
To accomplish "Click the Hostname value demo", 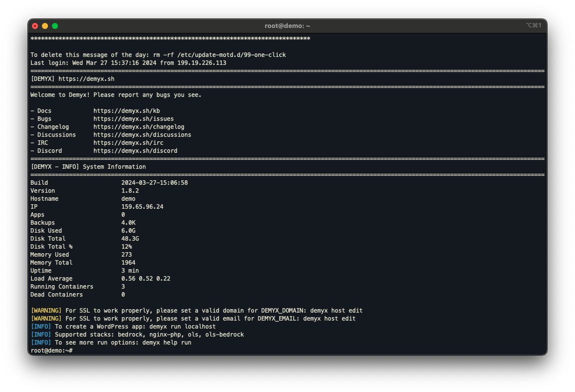I will [x=128, y=199].
